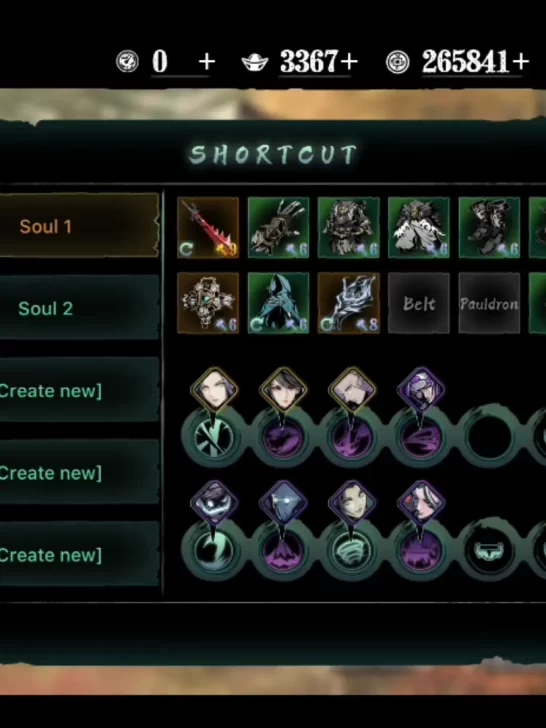Open the empty Belt slot

click(x=419, y=303)
